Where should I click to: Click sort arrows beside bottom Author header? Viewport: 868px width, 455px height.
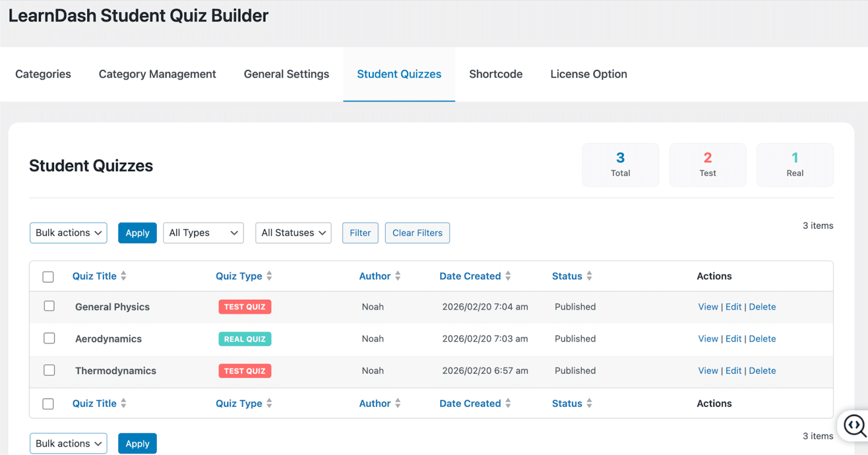(398, 403)
